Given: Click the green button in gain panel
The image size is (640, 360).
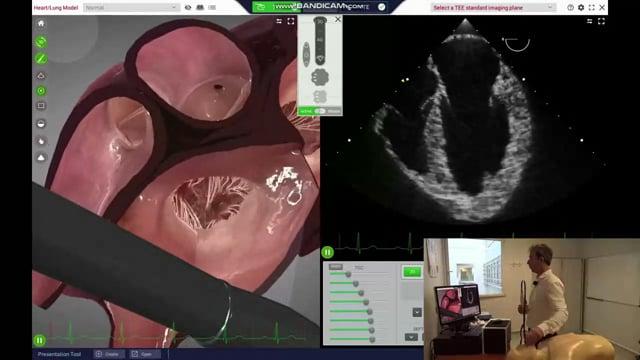Looking at the screenshot, I should 412,272.
